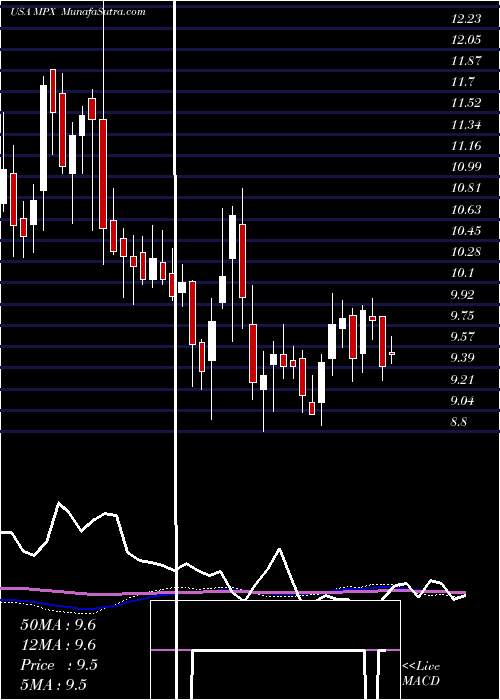Click the 10.1 price axis label
This screenshot has width=500, height=700.
point(462,273)
